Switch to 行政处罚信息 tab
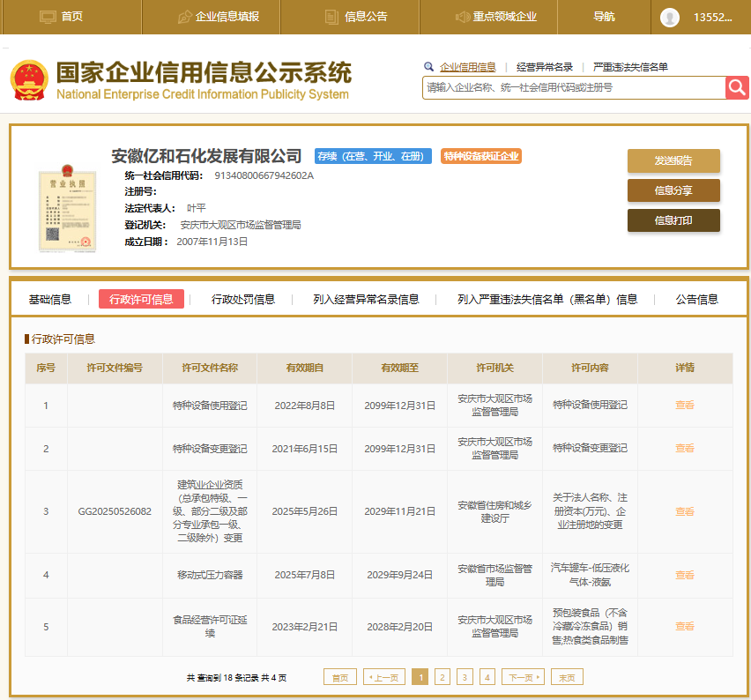The image size is (751, 700). click(243, 299)
